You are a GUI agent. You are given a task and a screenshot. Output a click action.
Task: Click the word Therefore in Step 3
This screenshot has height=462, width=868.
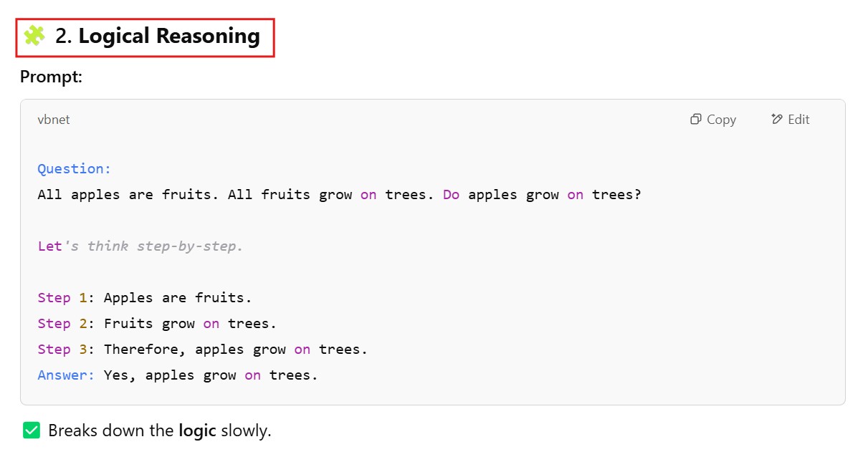pyautogui.click(x=145, y=350)
